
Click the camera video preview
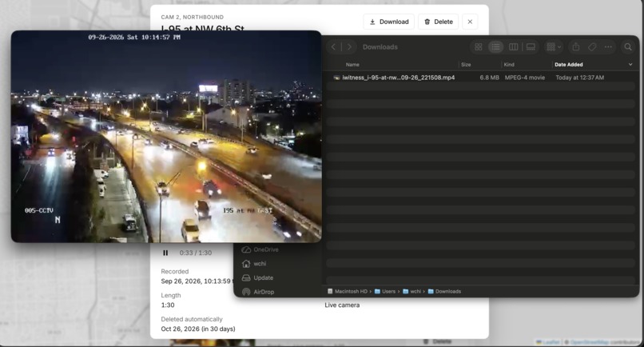click(166, 136)
